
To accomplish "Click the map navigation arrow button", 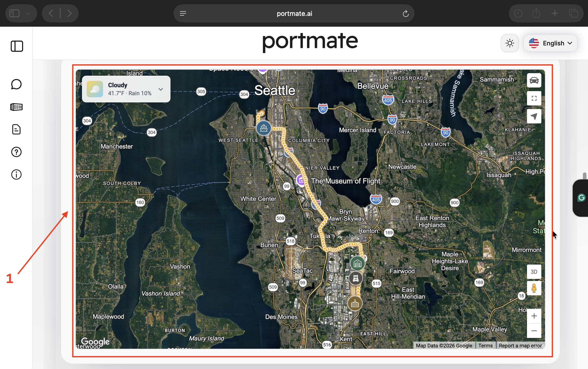I will pos(534,116).
